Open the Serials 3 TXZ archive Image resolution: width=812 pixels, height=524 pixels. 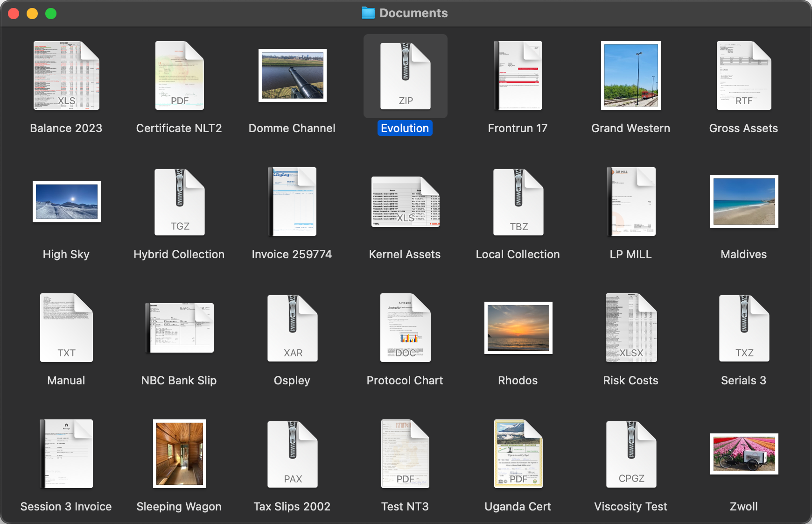coord(743,328)
